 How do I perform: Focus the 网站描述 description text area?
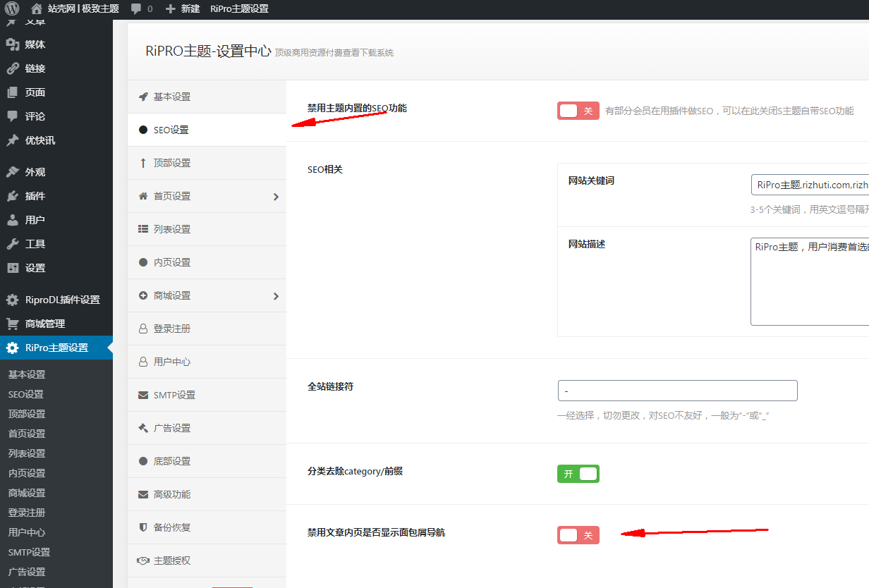pyautogui.click(x=810, y=281)
